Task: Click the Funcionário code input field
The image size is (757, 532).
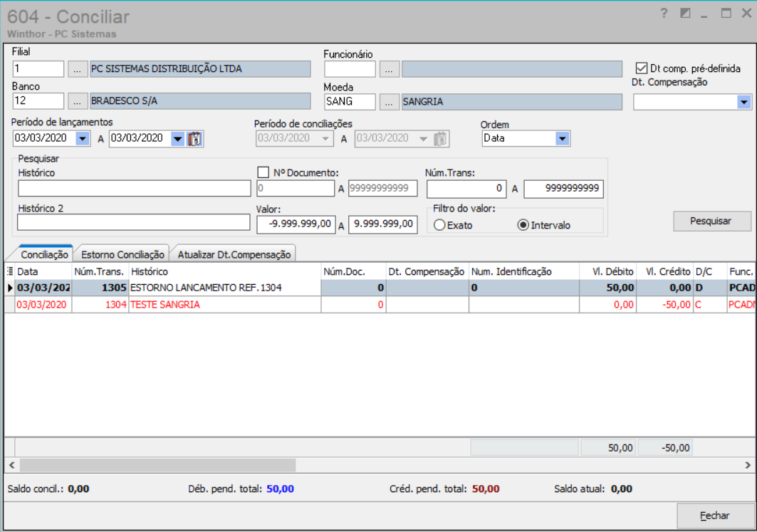Action: [x=350, y=70]
